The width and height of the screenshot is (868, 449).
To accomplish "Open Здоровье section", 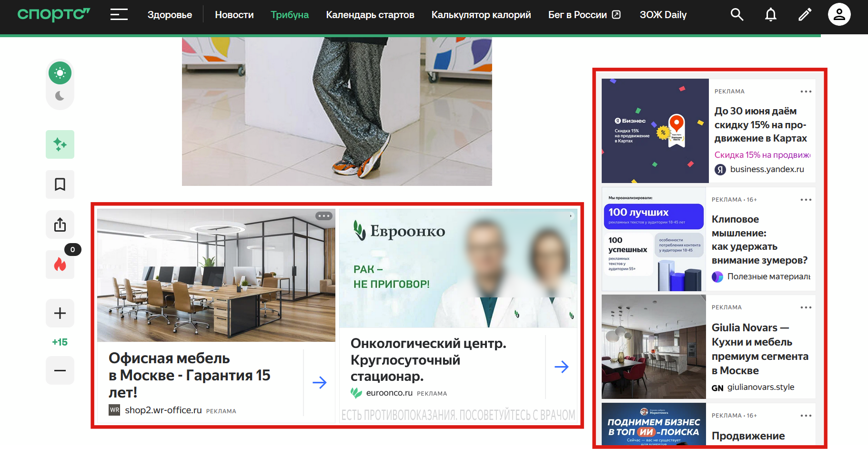I will pyautogui.click(x=170, y=14).
